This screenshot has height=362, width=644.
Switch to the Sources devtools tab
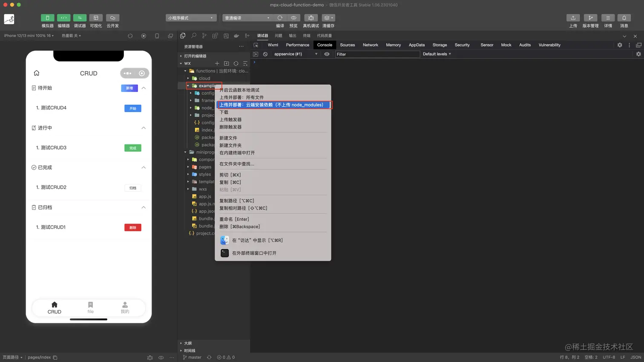tap(347, 45)
